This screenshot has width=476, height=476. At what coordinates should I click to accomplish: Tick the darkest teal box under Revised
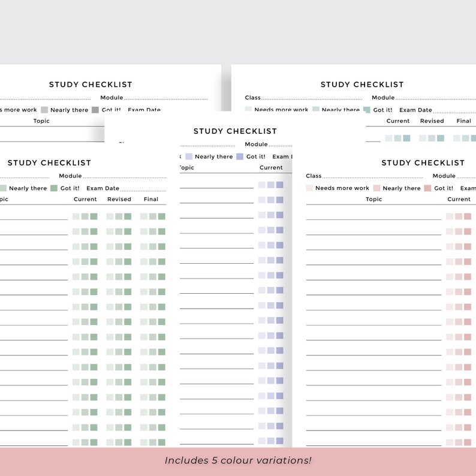click(441, 138)
